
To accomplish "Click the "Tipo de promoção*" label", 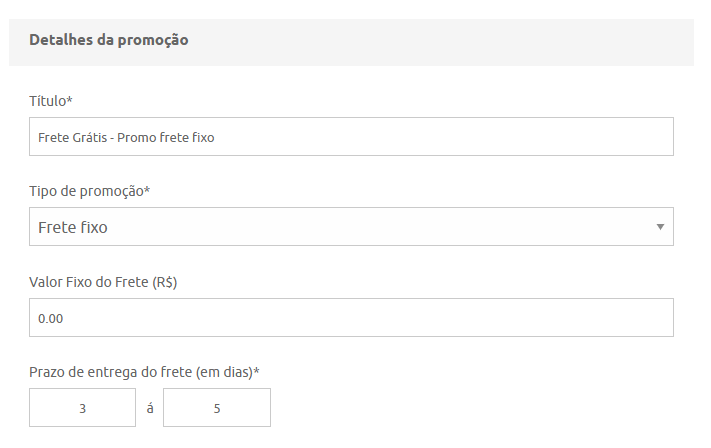I will tap(90, 191).
